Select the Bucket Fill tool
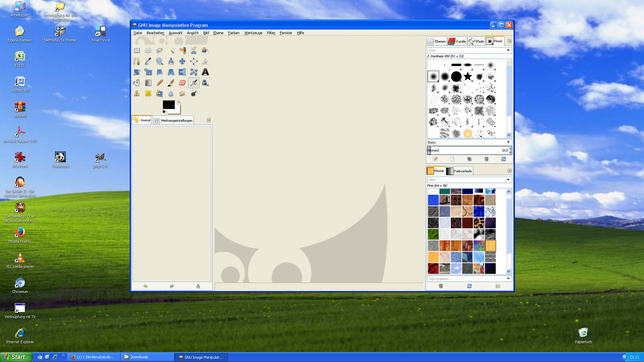Viewport: 644px width, 362px height. pyautogui.click(x=137, y=83)
